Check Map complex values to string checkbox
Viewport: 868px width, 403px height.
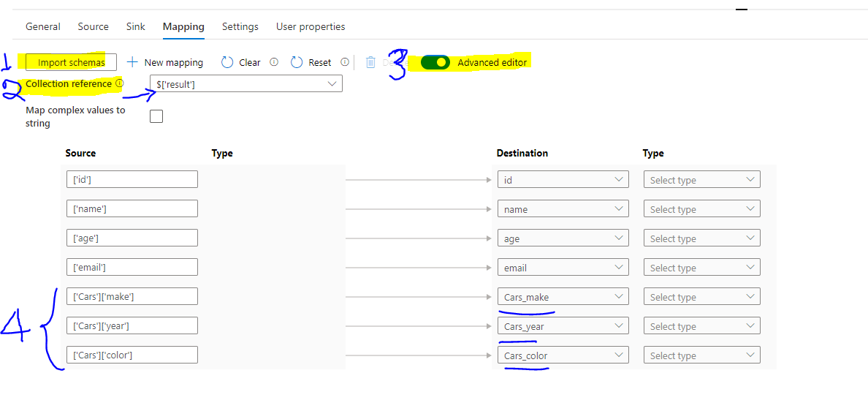[x=156, y=116]
